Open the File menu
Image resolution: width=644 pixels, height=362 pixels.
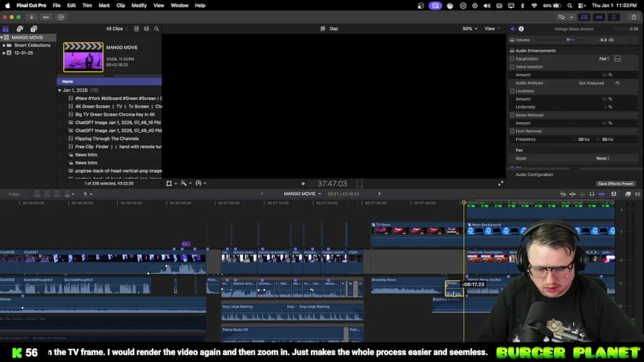tap(56, 6)
